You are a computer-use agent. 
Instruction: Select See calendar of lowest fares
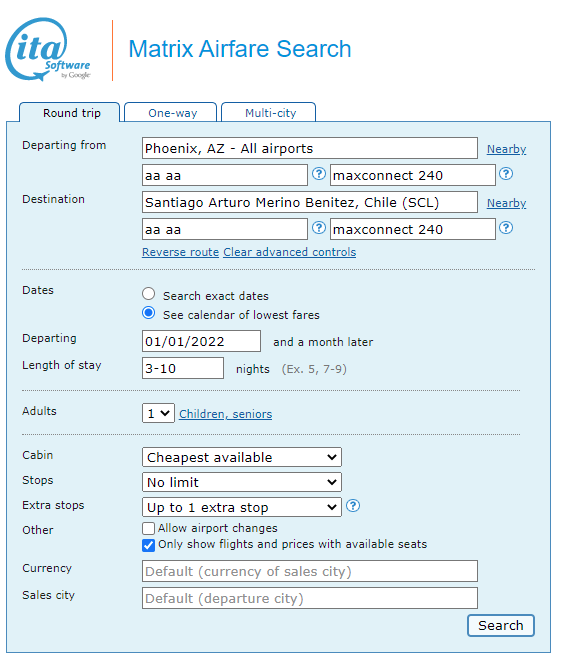click(148, 313)
